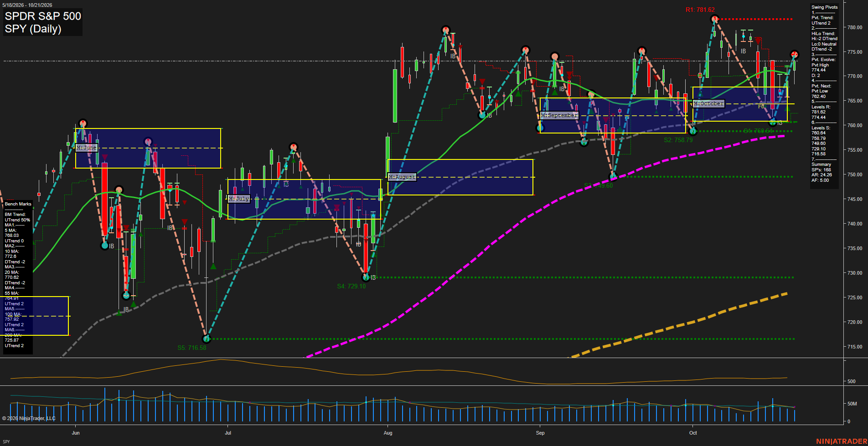Click the Jul label on time axis
This screenshot has width=868, height=446.
click(228, 433)
